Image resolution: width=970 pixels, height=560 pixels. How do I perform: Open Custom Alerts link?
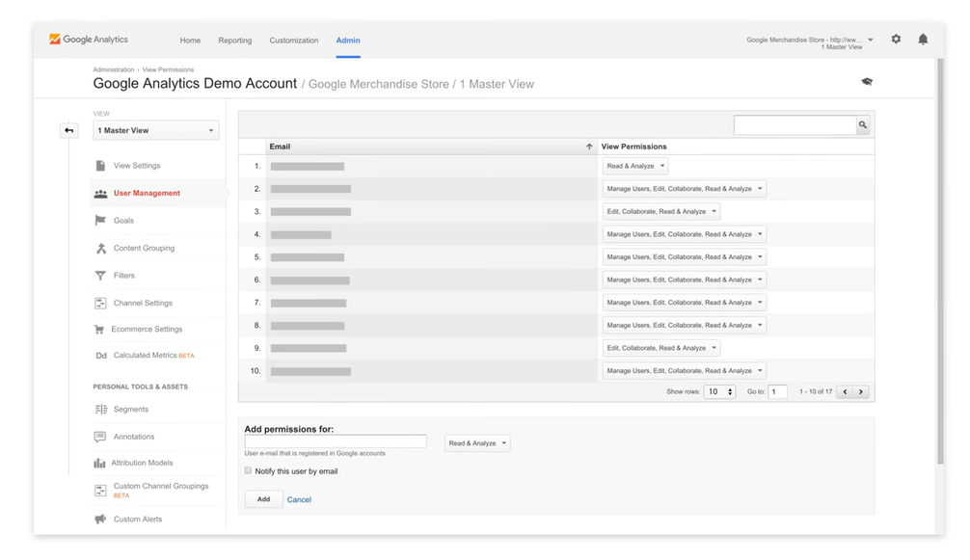[x=137, y=520]
